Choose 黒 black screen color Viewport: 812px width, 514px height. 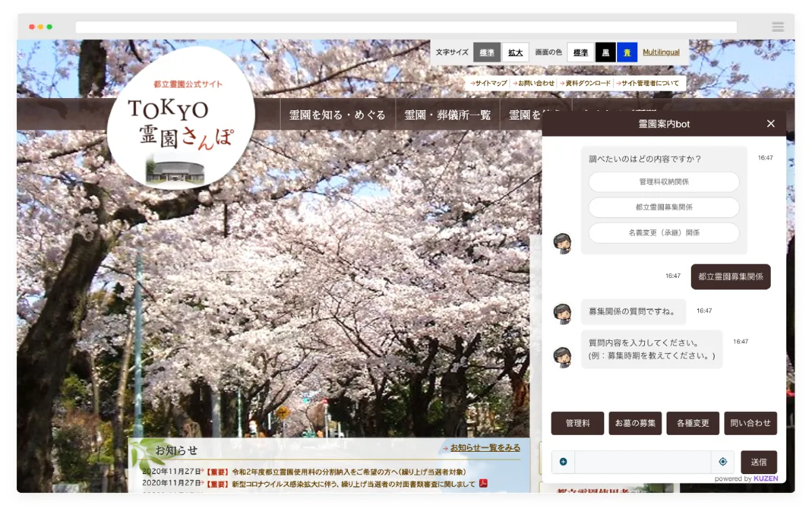pos(606,52)
